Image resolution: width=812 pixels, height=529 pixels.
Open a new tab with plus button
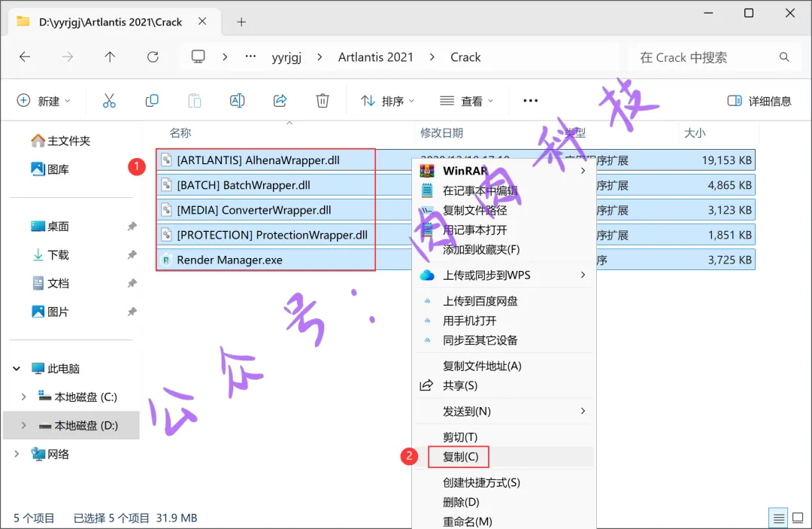pos(241,22)
